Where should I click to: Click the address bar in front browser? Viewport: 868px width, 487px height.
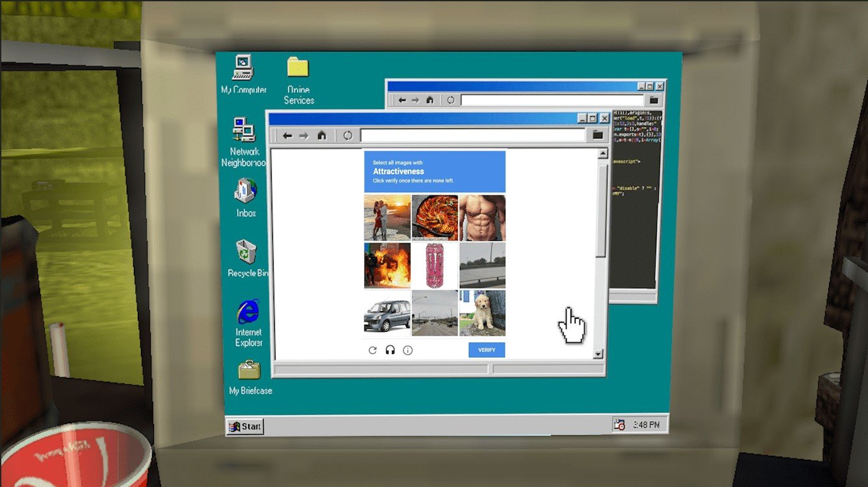473,135
